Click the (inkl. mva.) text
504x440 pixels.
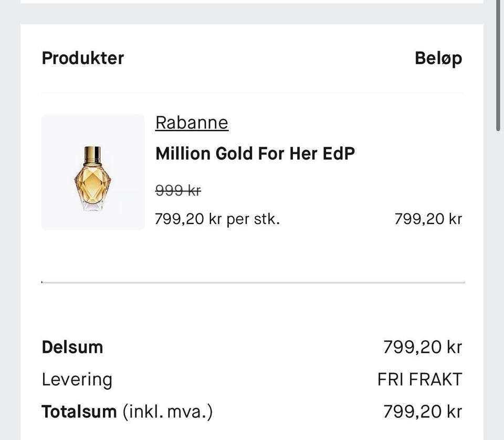click(167, 412)
